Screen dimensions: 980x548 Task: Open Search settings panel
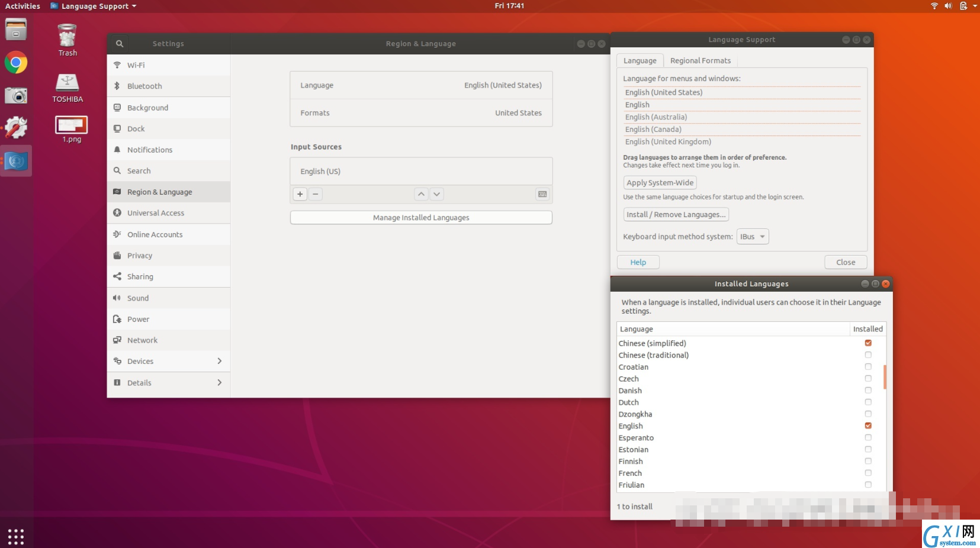pyautogui.click(x=169, y=170)
